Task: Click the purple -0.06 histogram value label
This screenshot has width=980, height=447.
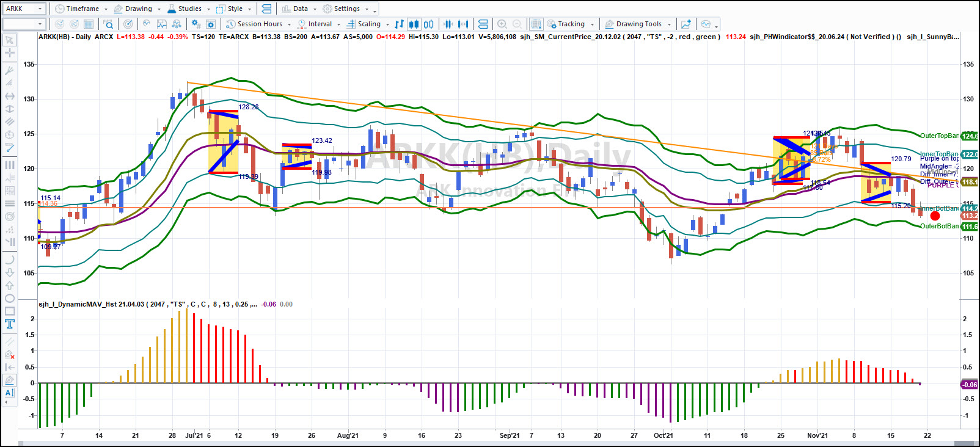Action: 969,385
